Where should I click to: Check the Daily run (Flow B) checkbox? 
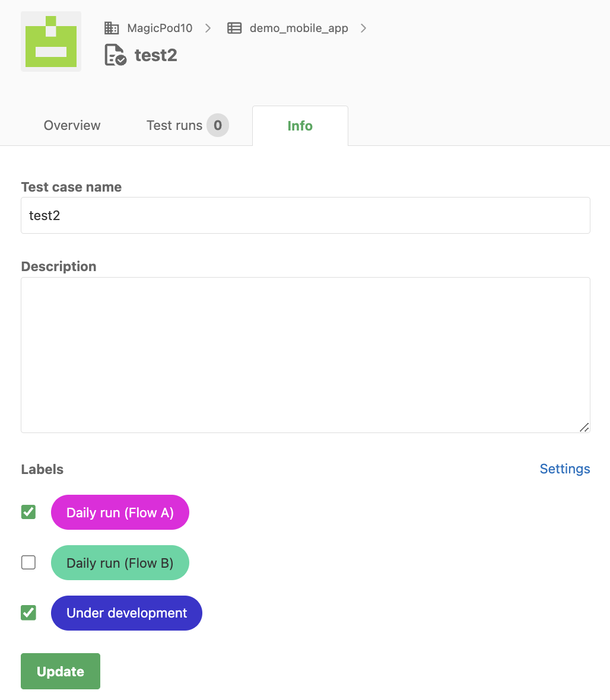[28, 562]
